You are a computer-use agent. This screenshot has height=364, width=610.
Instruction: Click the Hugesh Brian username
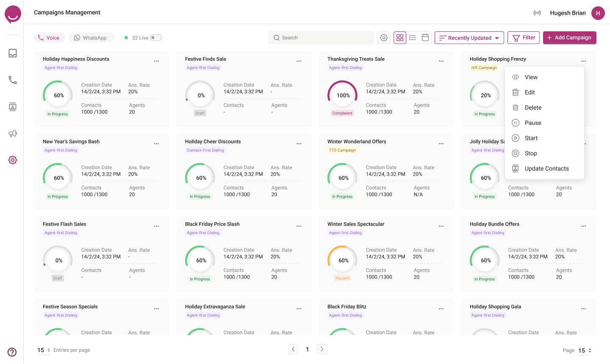[x=568, y=13]
